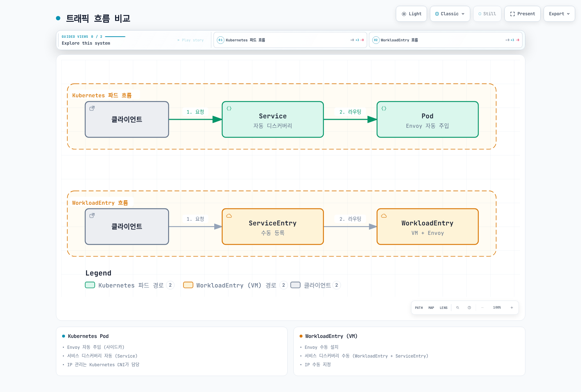Click the gray 클라이언트 legend swatch
This screenshot has width=581, height=392.
click(296, 285)
